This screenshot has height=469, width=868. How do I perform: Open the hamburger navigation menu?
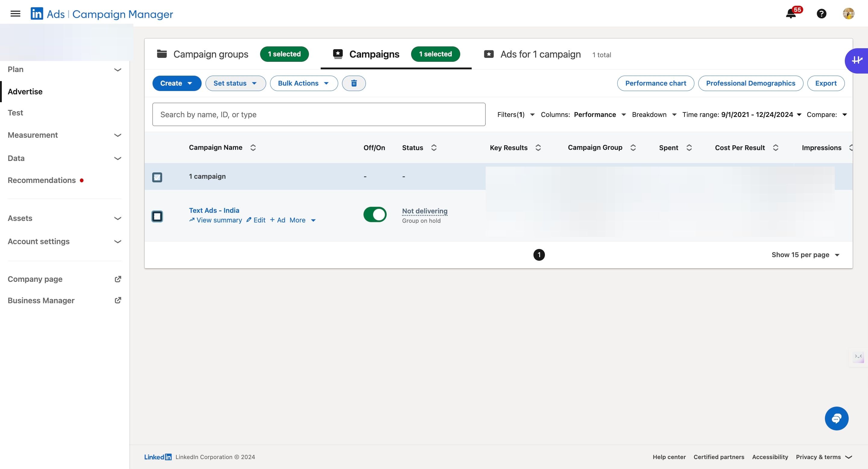15,14
